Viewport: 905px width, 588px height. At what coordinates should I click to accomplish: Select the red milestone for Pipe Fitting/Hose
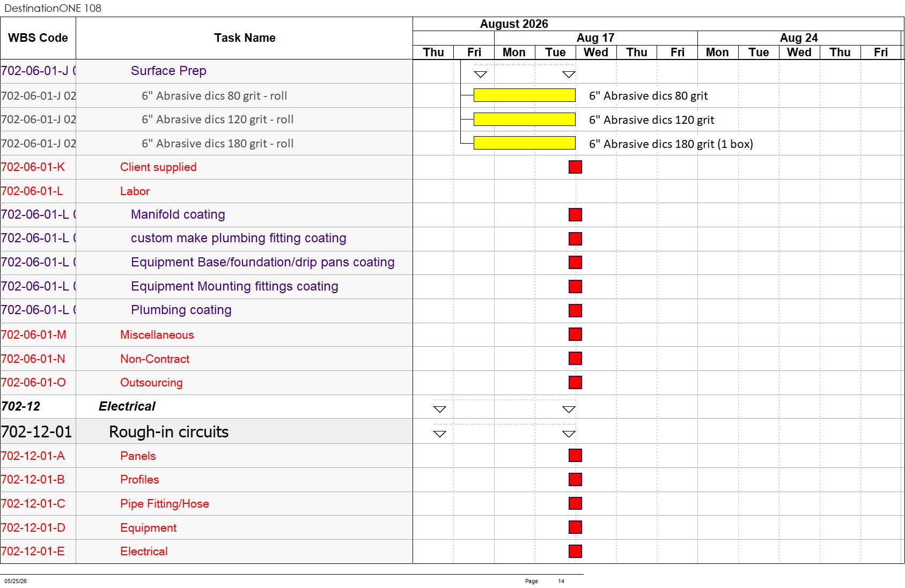click(x=575, y=503)
